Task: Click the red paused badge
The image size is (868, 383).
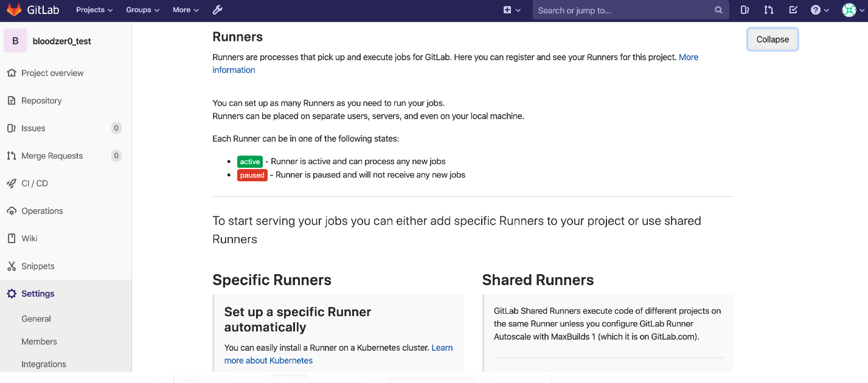Action: point(252,175)
